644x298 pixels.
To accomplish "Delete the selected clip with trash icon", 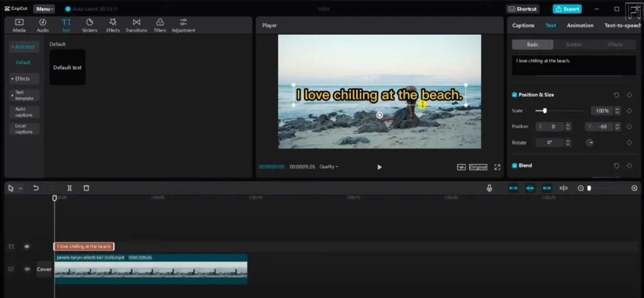I will [x=86, y=188].
